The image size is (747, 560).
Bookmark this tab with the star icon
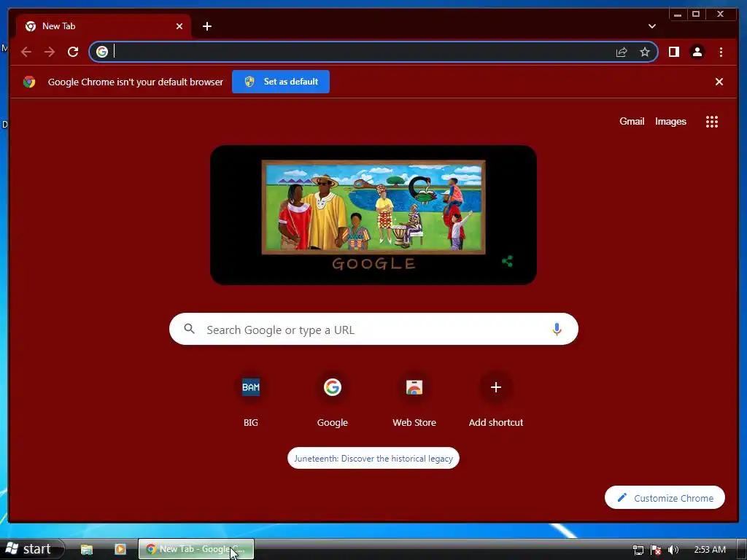[x=645, y=52]
